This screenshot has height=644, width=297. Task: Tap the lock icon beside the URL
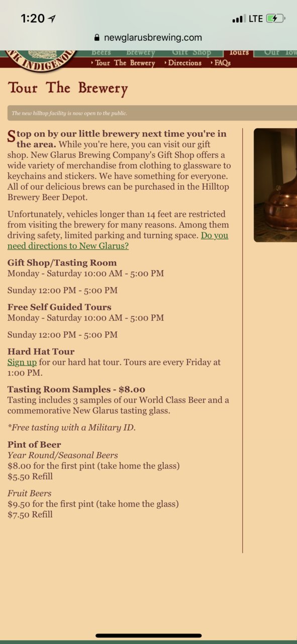point(97,38)
